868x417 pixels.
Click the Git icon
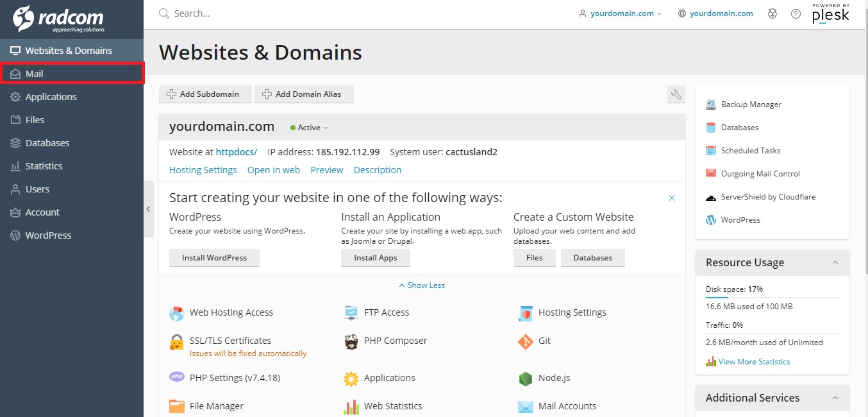tap(526, 341)
